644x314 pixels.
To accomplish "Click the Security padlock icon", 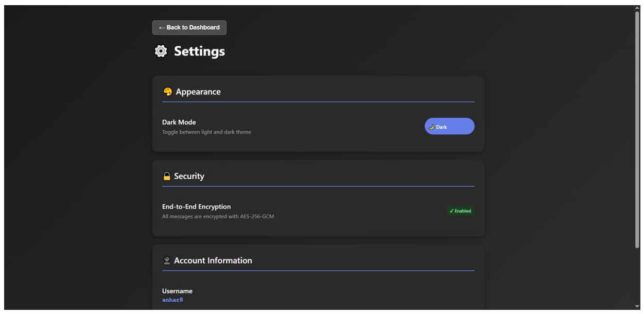I will point(167,176).
